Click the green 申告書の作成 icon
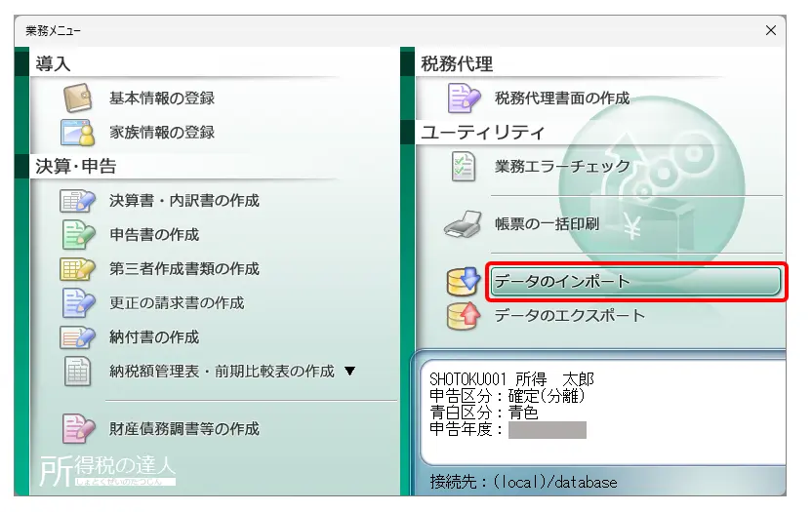This screenshot has height=512, width=812. click(x=77, y=235)
